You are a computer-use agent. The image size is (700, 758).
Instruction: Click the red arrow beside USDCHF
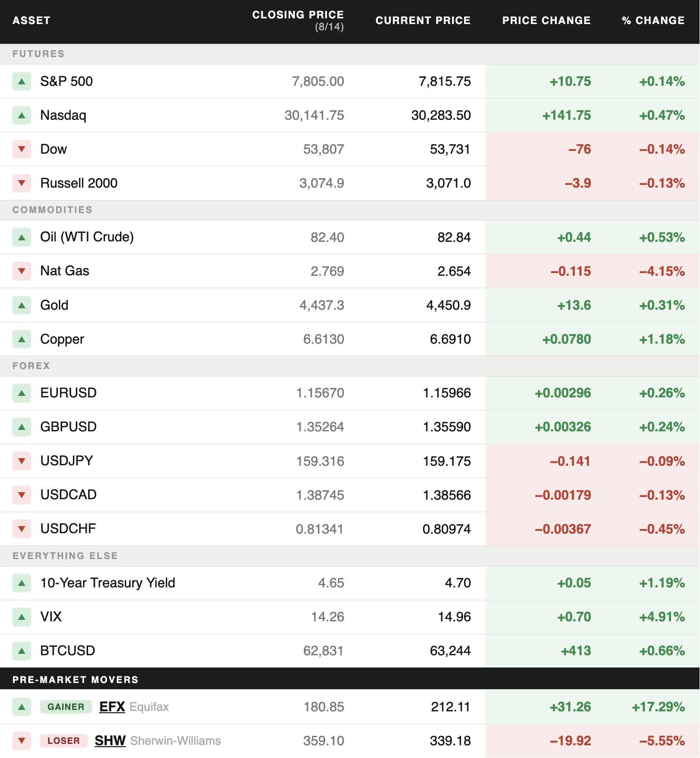click(x=22, y=528)
